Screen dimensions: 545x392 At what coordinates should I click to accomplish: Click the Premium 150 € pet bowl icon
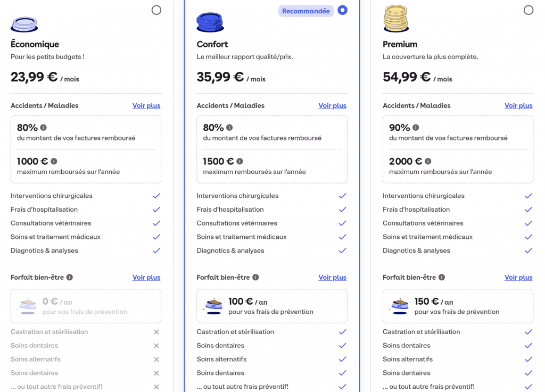tap(399, 304)
